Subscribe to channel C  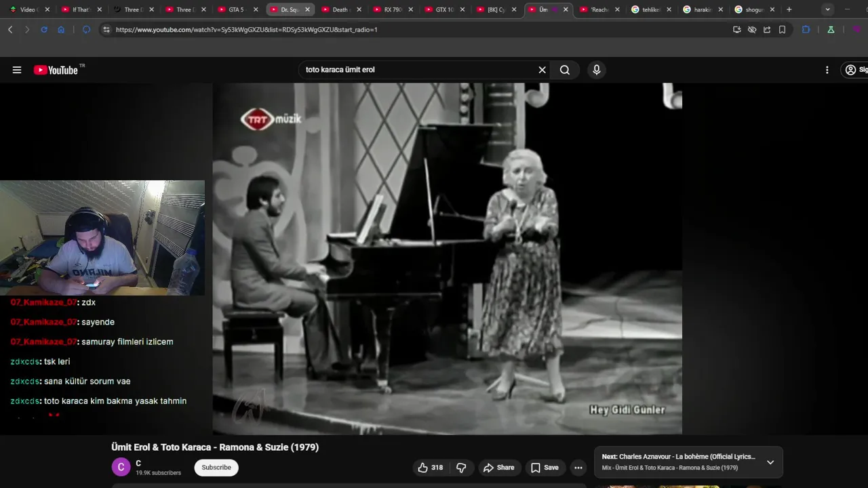216,468
